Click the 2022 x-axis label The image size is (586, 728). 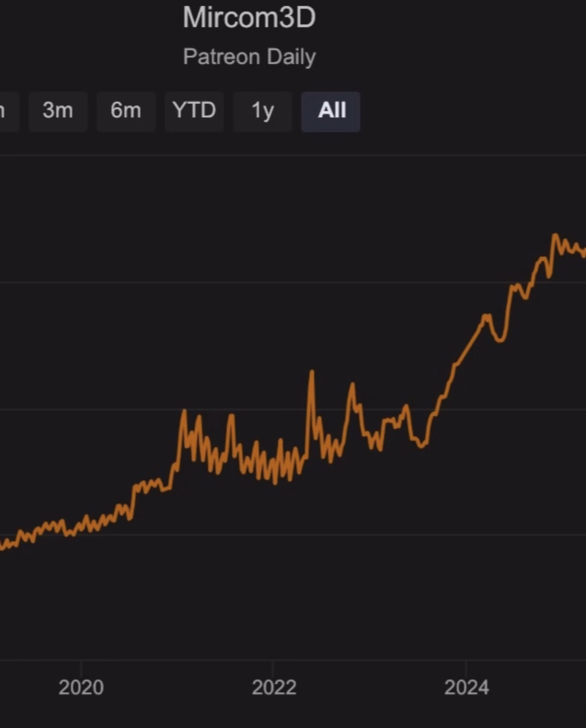(x=274, y=687)
